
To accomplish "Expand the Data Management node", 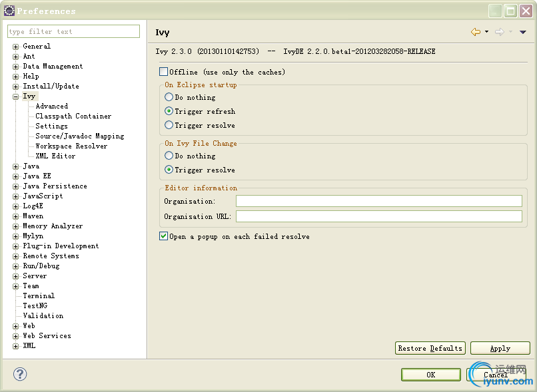I will (x=16, y=67).
